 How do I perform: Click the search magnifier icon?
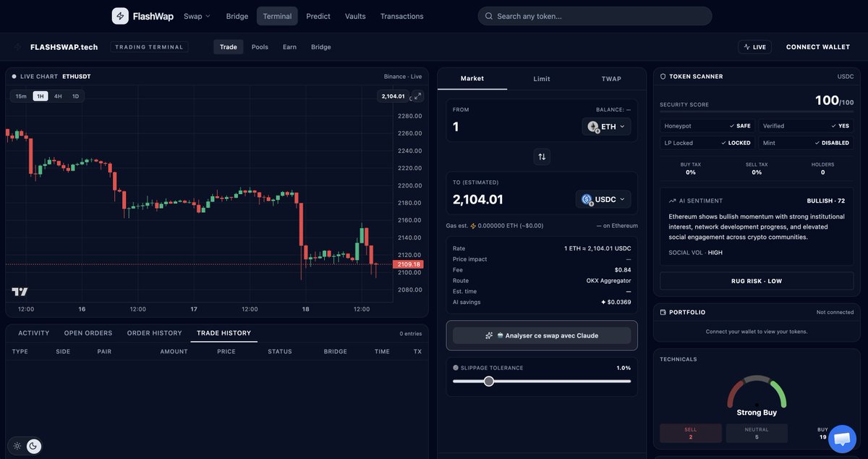tap(489, 16)
